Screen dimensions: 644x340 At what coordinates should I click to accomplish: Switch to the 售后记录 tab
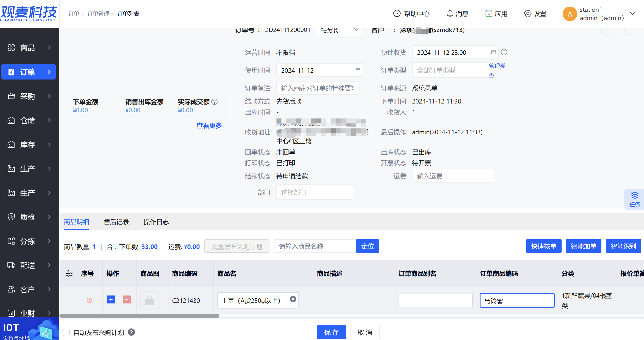[x=116, y=222]
